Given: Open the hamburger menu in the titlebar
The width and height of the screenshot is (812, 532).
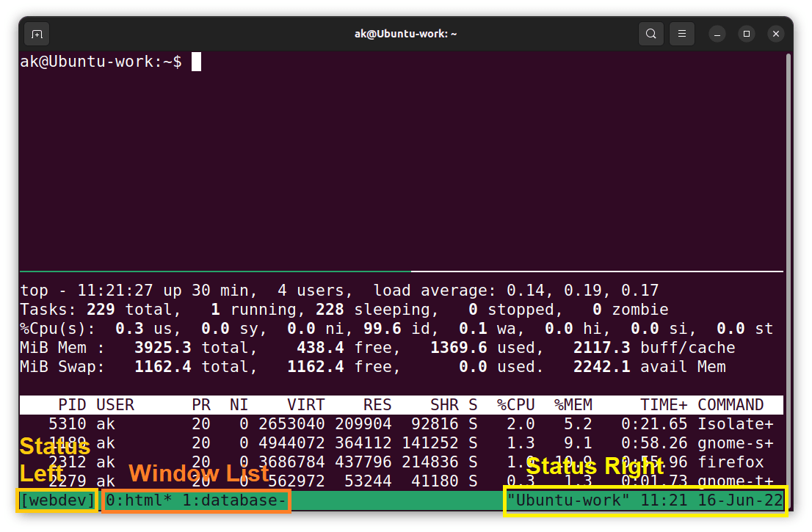Looking at the screenshot, I should click(681, 33).
